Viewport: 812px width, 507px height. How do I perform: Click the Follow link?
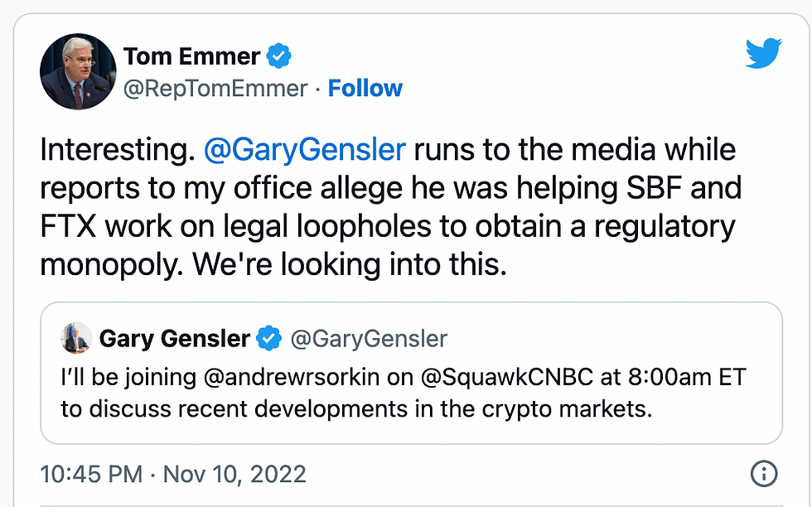365,89
